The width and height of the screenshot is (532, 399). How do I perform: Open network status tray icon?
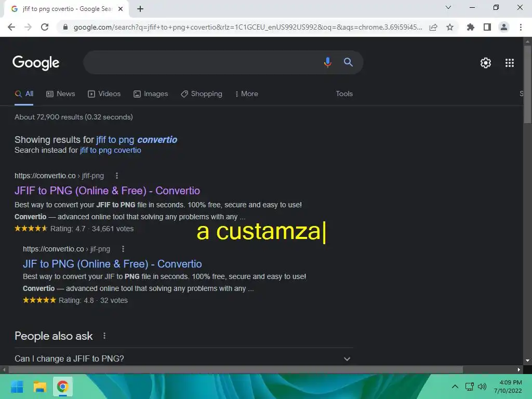click(x=470, y=387)
